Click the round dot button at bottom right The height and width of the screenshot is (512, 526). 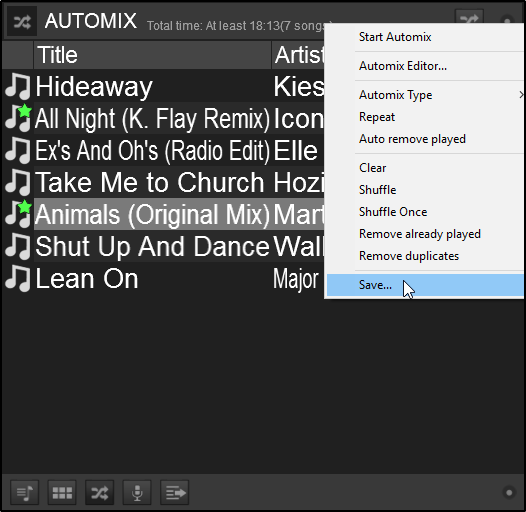509,493
